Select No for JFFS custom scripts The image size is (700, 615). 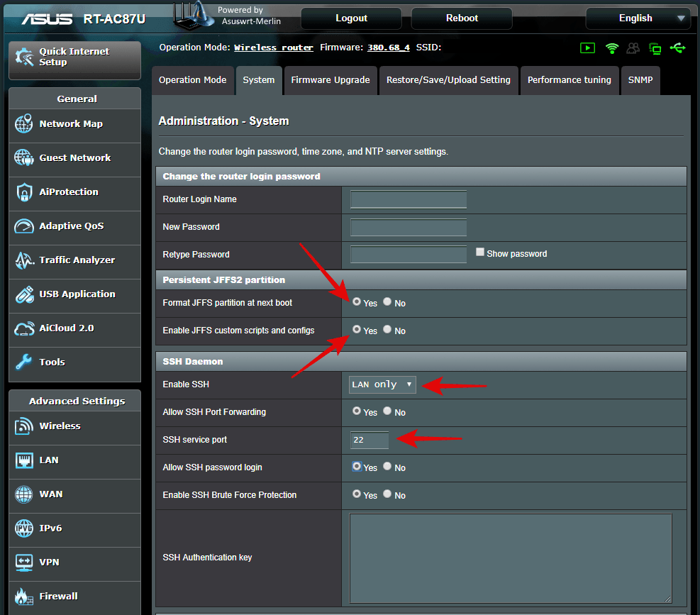(387, 329)
